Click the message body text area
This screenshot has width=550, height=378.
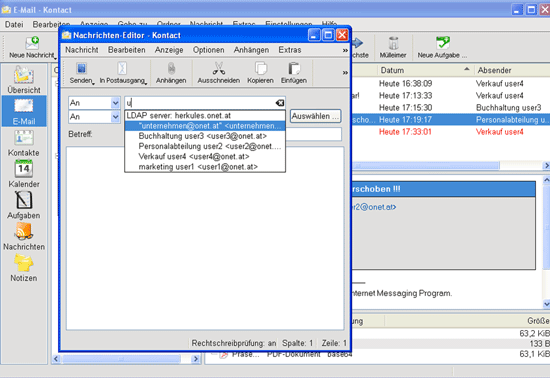[x=205, y=238]
